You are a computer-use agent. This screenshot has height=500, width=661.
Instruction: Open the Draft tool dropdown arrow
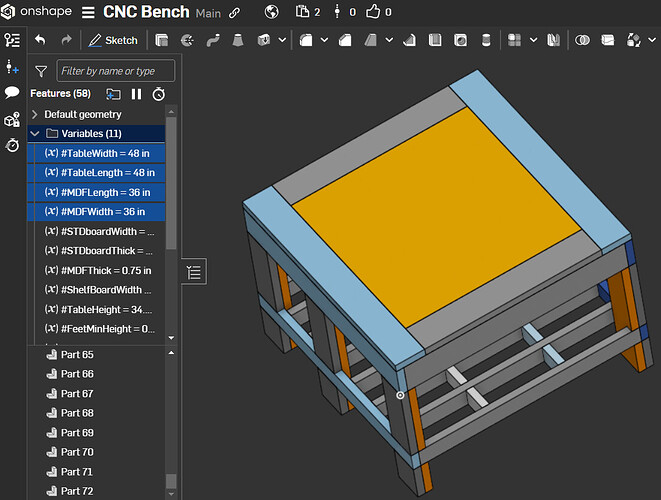point(389,40)
